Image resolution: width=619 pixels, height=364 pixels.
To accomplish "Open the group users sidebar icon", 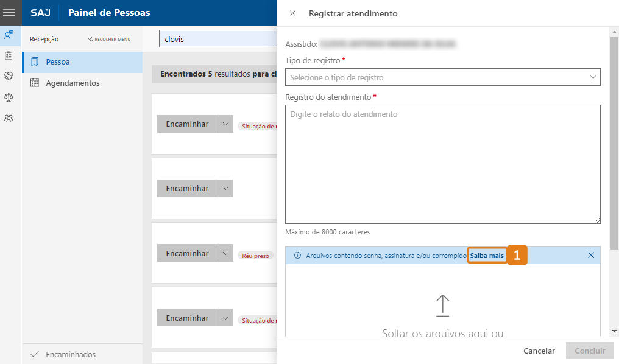I will tap(9, 118).
